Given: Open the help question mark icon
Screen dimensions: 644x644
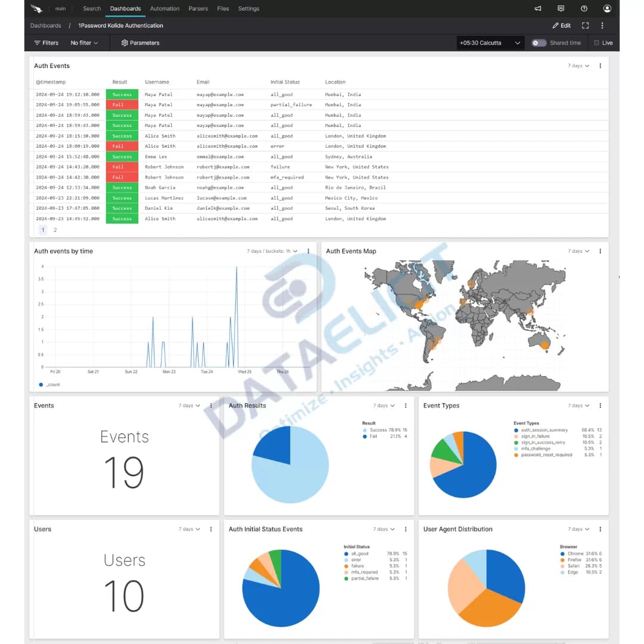Looking at the screenshot, I should (584, 8).
